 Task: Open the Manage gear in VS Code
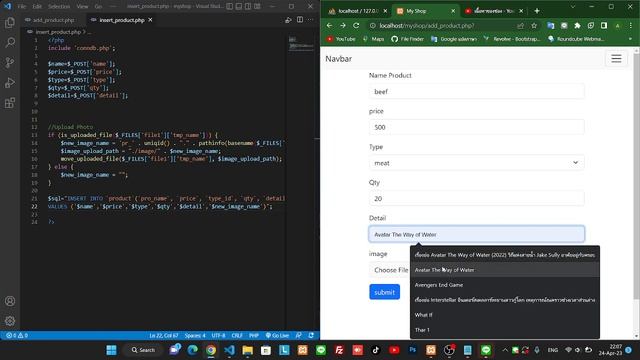(10, 321)
